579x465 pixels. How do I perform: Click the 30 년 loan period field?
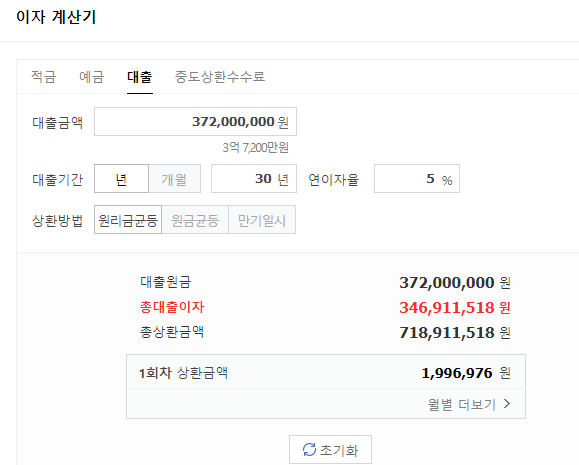point(254,179)
